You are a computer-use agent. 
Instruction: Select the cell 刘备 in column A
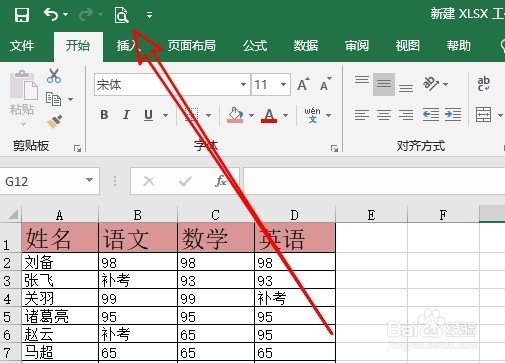[x=60, y=262]
